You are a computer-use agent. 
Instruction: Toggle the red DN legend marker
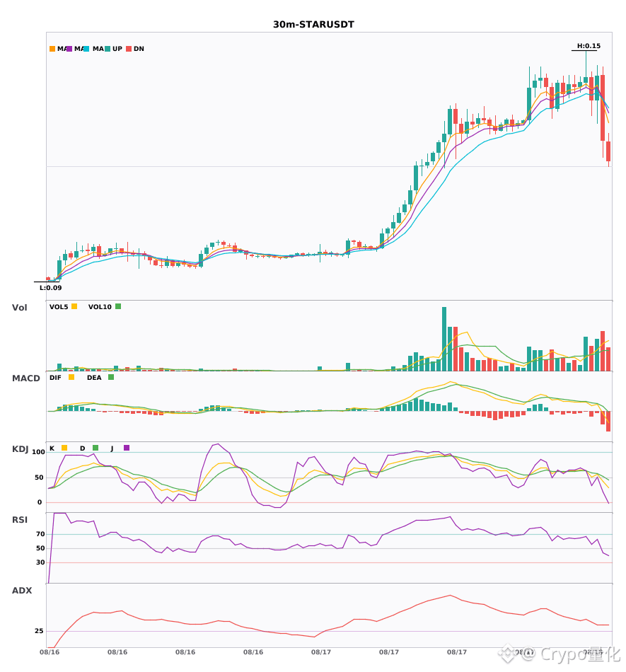tap(129, 49)
